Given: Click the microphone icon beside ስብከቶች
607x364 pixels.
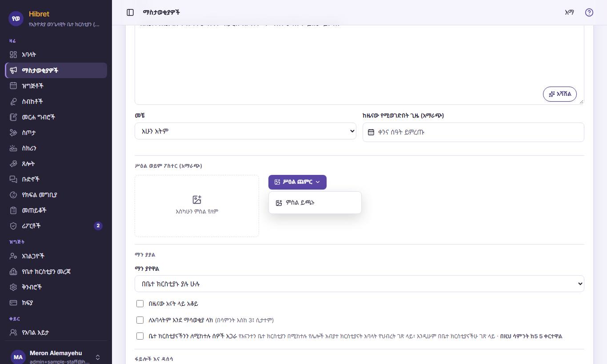Looking at the screenshot, I should 13,101.
